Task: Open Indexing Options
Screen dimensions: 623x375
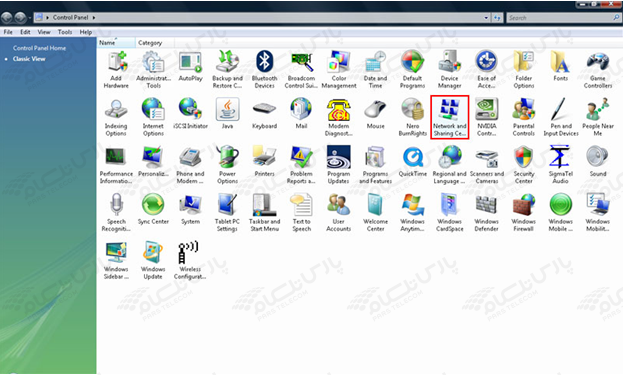Action: 116,118
